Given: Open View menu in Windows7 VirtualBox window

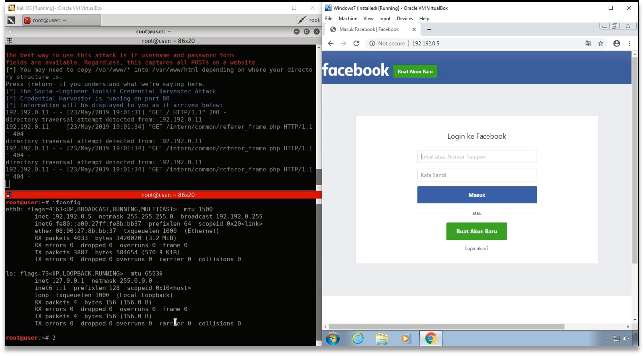Looking at the screenshot, I should 368,18.
